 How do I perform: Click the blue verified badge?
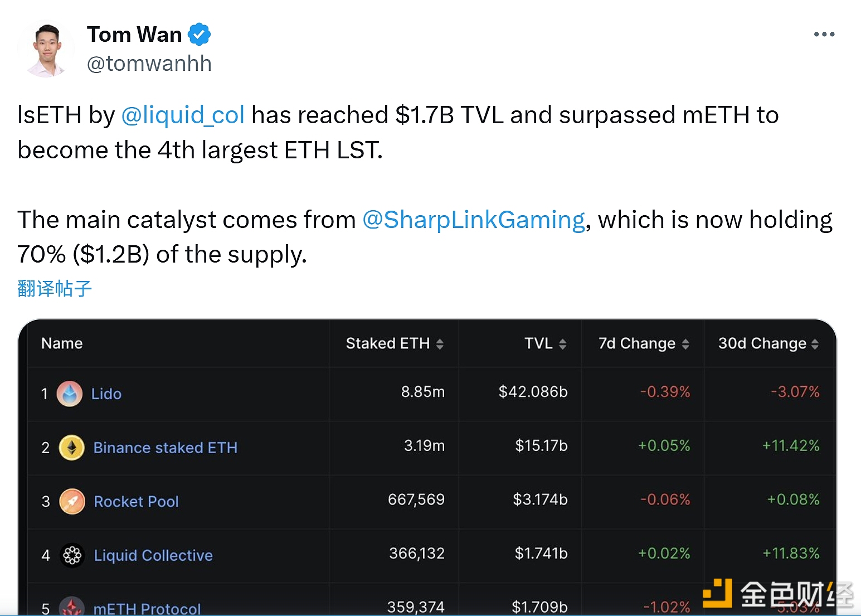199,35
